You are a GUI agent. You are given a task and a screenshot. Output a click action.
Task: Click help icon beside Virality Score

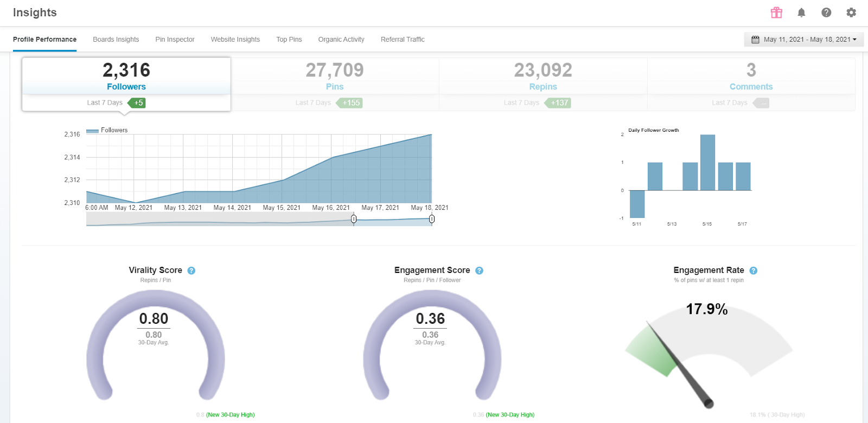click(192, 271)
